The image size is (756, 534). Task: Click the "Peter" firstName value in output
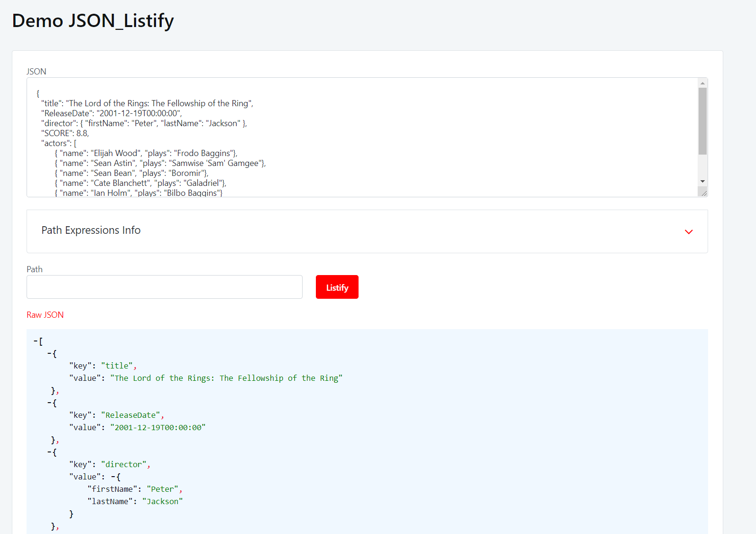[163, 489]
